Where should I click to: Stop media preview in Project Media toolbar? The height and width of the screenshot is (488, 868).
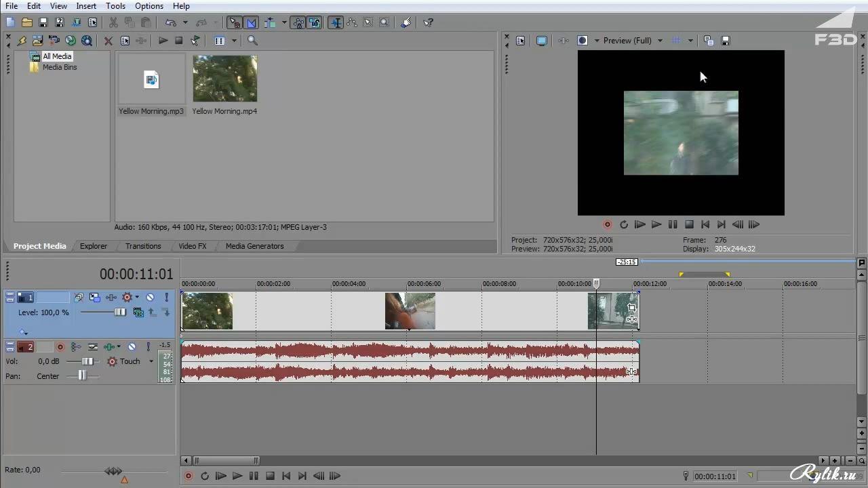point(179,41)
